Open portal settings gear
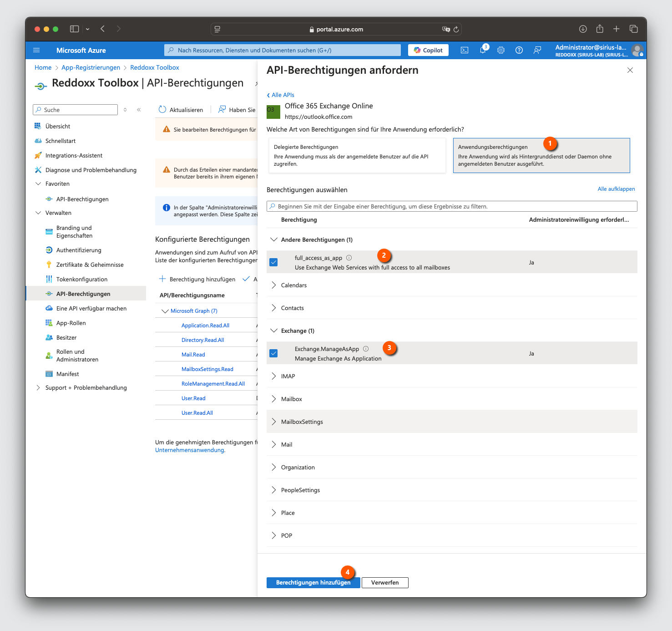672x631 pixels. coord(501,50)
